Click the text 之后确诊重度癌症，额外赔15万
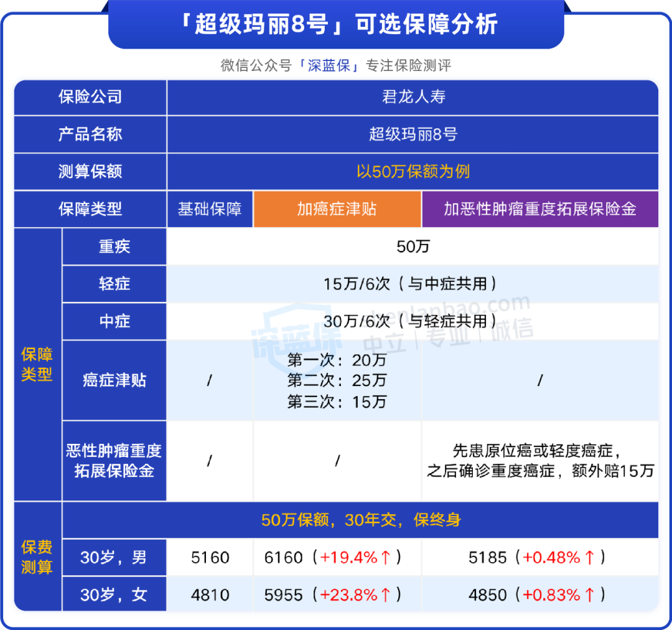 tap(541, 471)
